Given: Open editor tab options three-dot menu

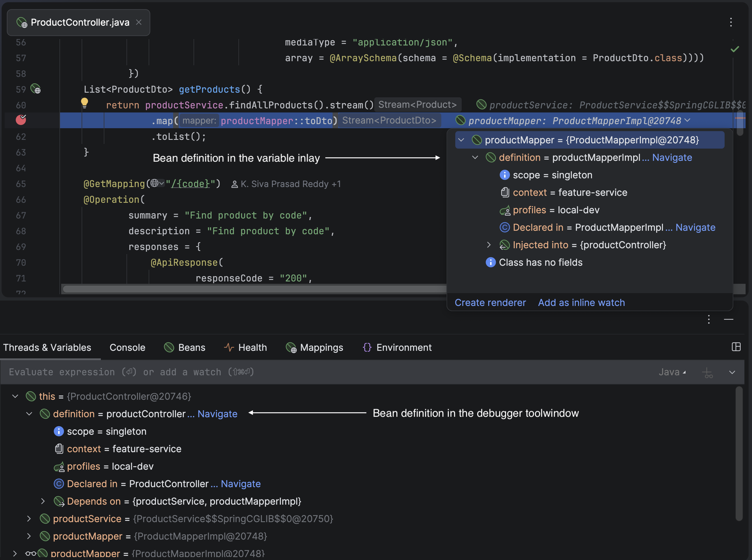Looking at the screenshot, I should click(731, 22).
